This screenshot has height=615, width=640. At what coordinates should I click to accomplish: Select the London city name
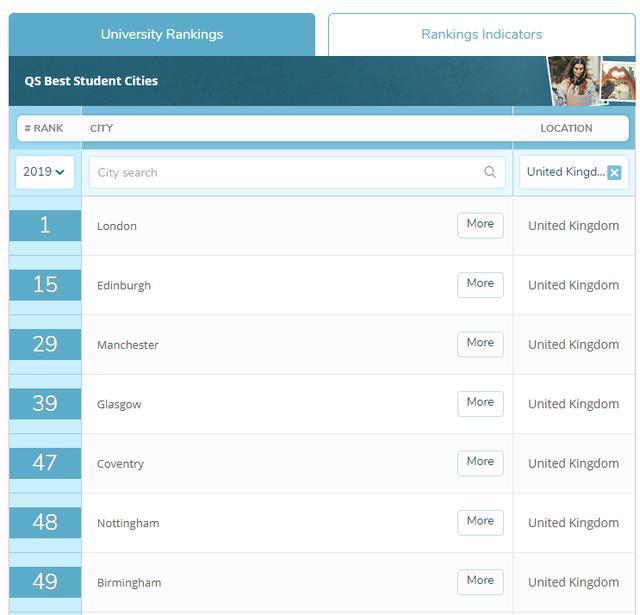click(x=117, y=226)
